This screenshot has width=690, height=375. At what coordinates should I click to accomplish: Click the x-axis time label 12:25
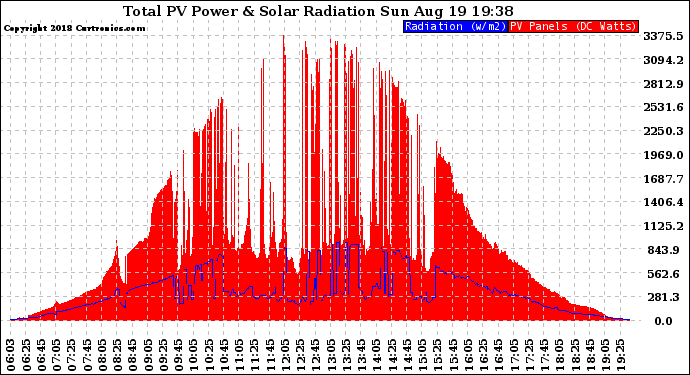pyautogui.click(x=301, y=355)
